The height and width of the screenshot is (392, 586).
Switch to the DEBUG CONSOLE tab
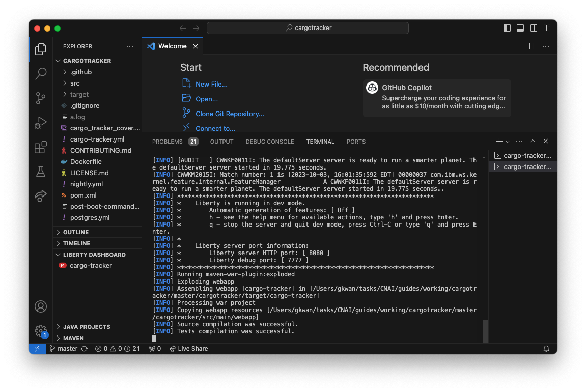click(x=269, y=142)
